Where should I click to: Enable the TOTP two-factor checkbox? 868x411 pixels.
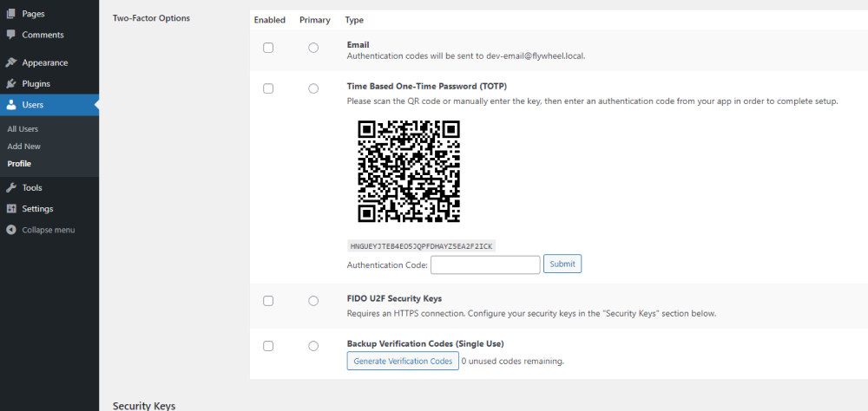pyautogui.click(x=268, y=88)
